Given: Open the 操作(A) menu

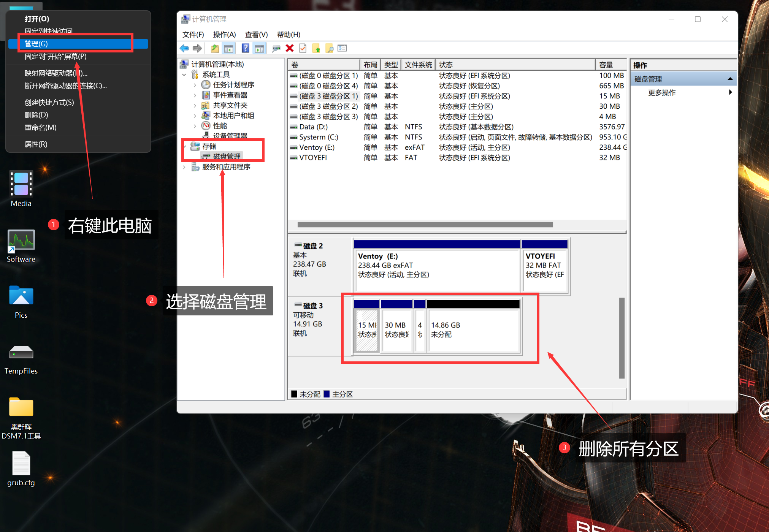Looking at the screenshot, I should 224,35.
